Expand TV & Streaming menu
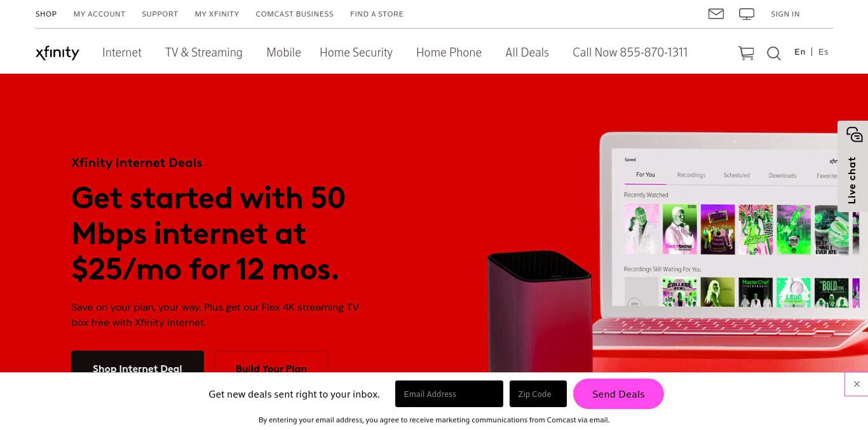The width and height of the screenshot is (868, 430). tap(204, 53)
